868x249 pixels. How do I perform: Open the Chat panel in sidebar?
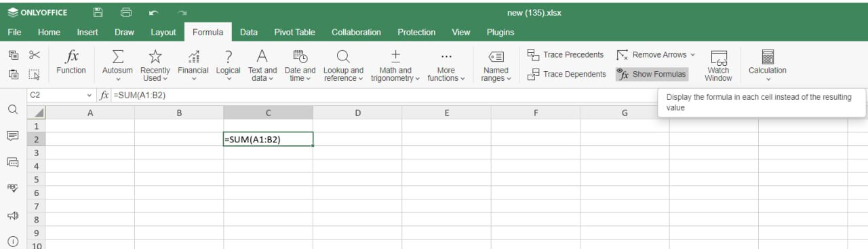[x=13, y=161]
